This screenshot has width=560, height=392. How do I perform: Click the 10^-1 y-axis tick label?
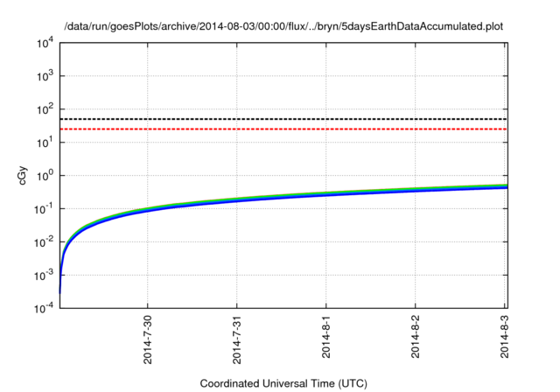(44, 209)
